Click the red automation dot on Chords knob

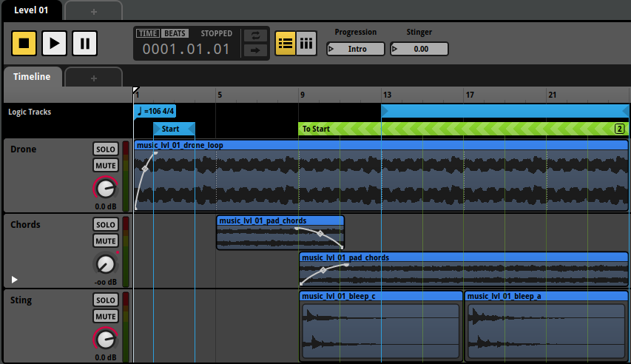tap(118, 252)
